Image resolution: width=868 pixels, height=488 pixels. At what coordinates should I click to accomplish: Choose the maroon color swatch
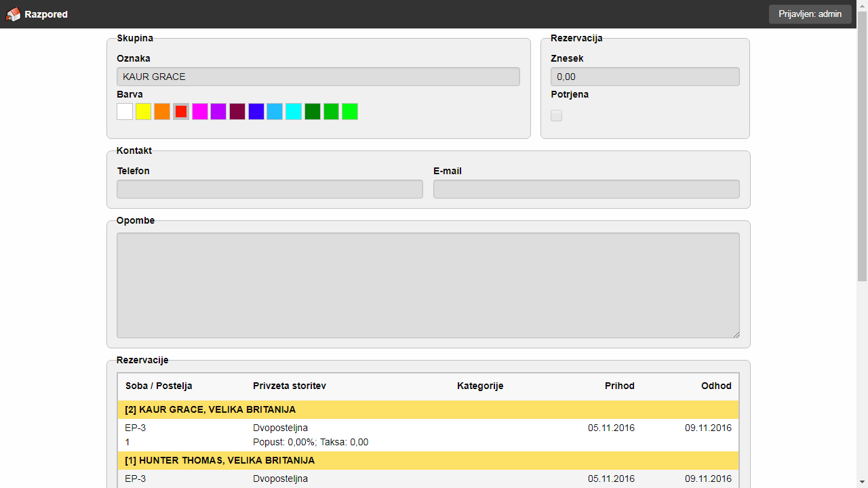point(237,112)
